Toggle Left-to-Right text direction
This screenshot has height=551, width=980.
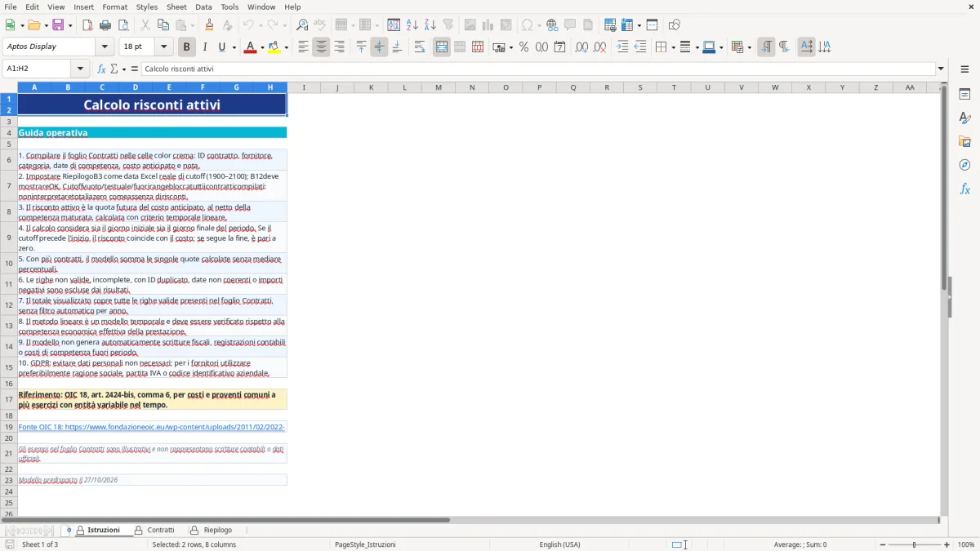tap(766, 47)
